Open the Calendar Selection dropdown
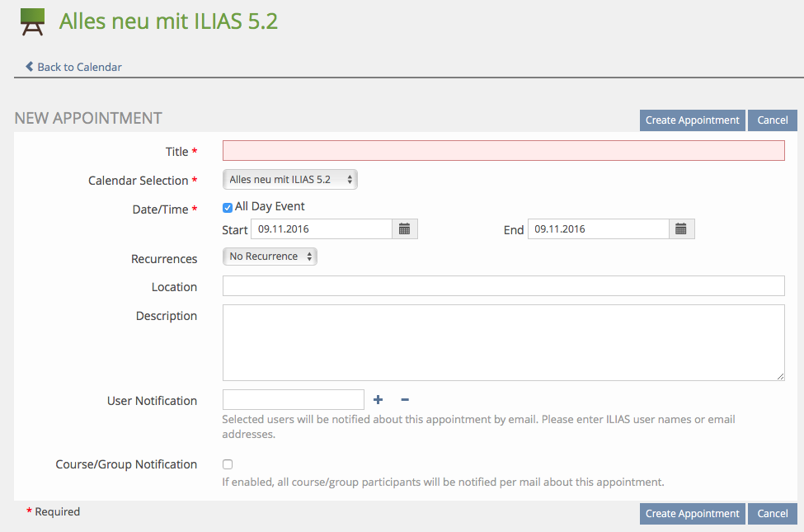The width and height of the screenshot is (804, 532). point(290,180)
